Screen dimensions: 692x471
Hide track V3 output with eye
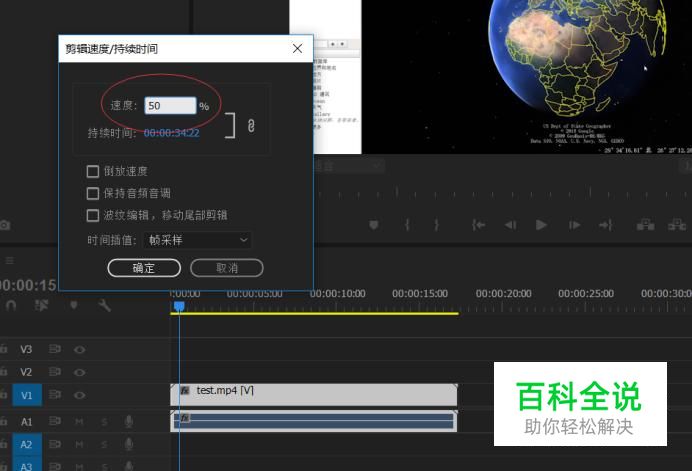click(x=79, y=350)
